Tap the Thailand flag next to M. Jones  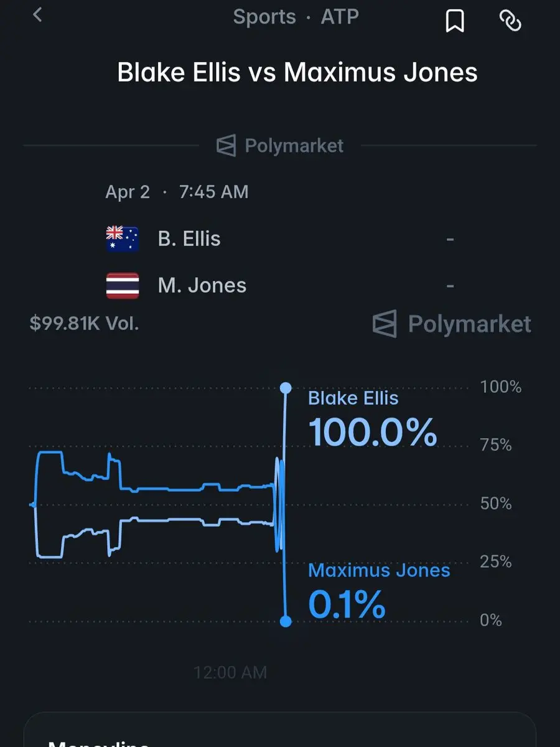[123, 286]
